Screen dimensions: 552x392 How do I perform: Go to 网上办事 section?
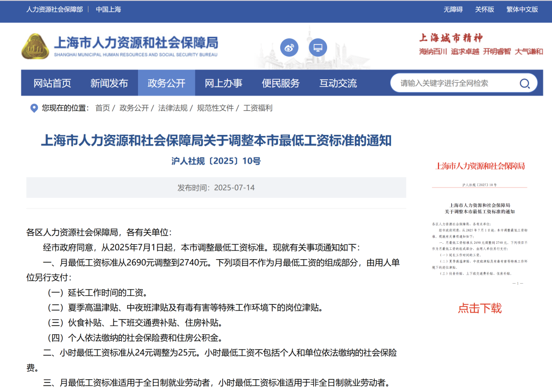223,83
